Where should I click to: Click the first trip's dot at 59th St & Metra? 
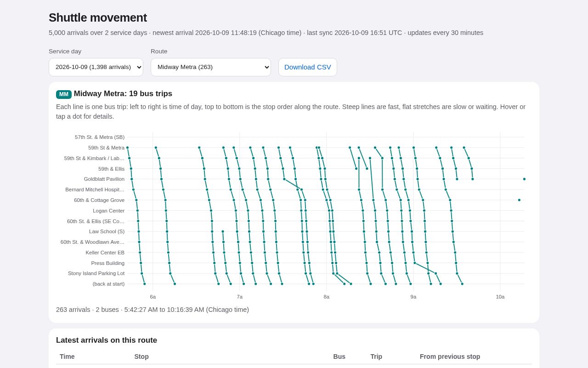[x=127, y=148]
